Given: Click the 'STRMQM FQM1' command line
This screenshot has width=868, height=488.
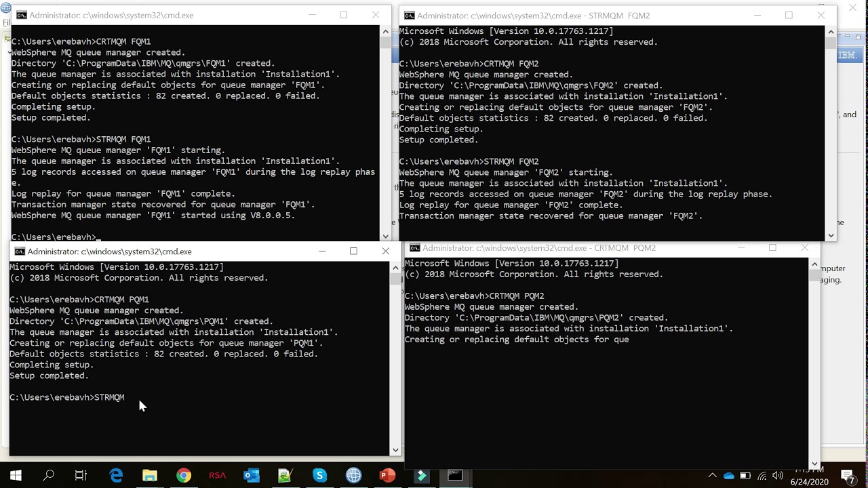Looking at the screenshot, I should pos(81,140).
